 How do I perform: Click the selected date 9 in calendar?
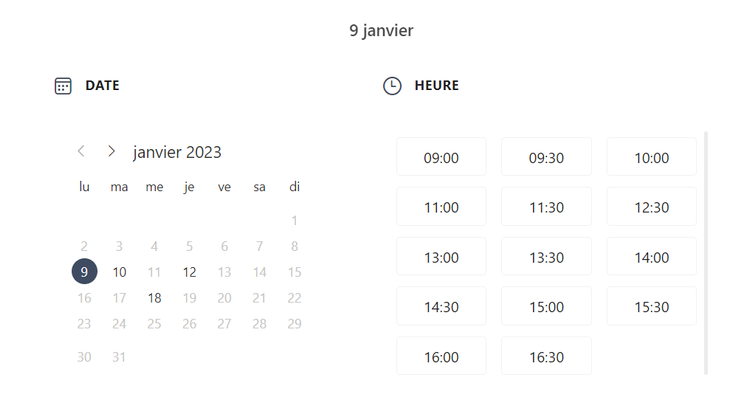pos(84,271)
